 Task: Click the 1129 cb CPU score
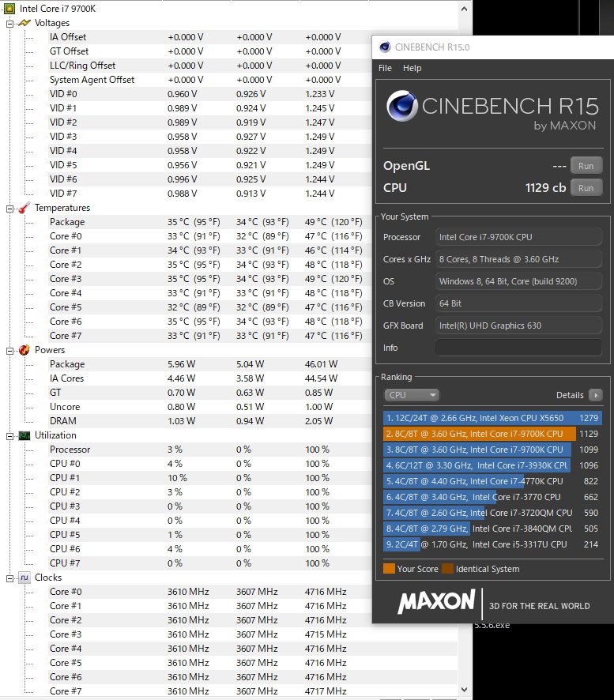coord(546,188)
